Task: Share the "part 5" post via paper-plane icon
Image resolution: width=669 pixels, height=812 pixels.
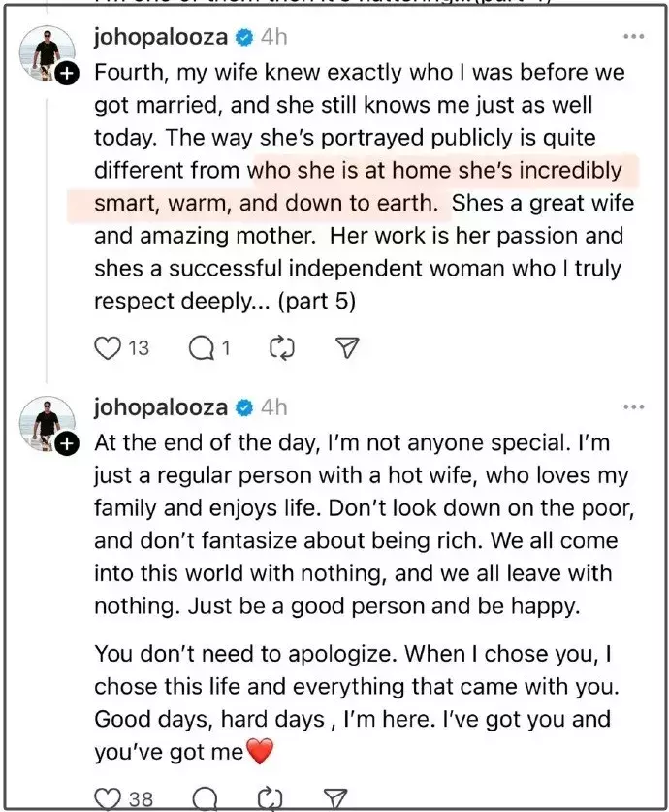Action: 346,347
